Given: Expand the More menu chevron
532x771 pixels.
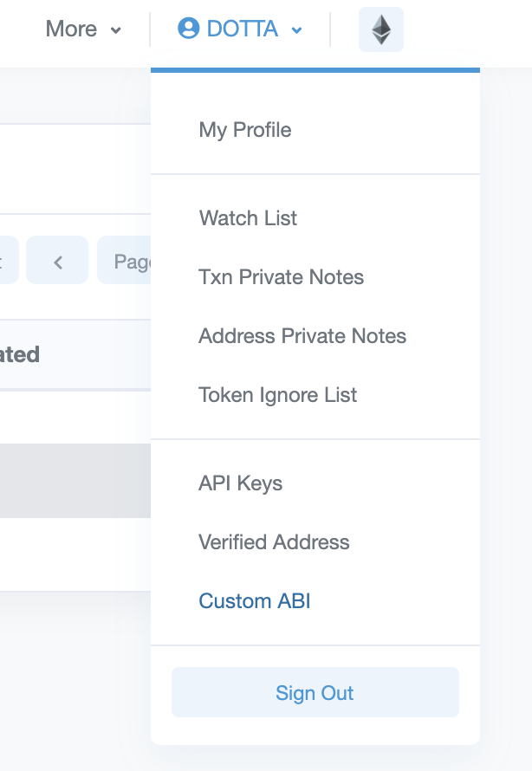Looking at the screenshot, I should pos(116,30).
